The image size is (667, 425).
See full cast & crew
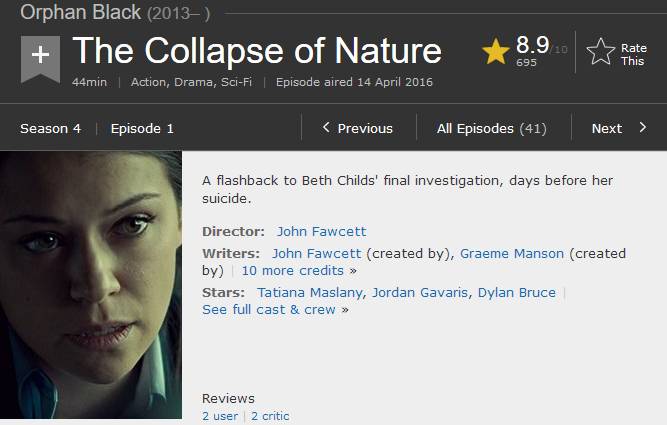(x=269, y=309)
